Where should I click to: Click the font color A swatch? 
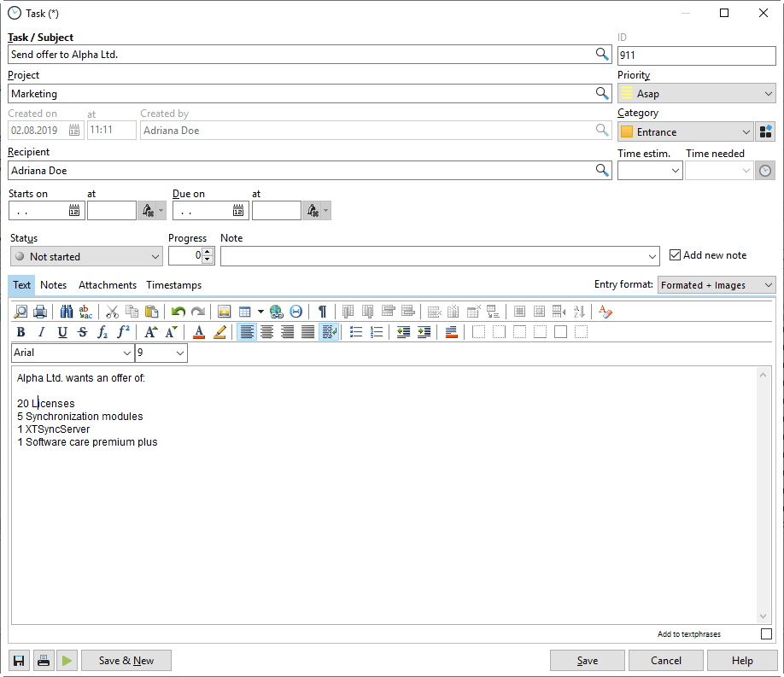[199, 332]
